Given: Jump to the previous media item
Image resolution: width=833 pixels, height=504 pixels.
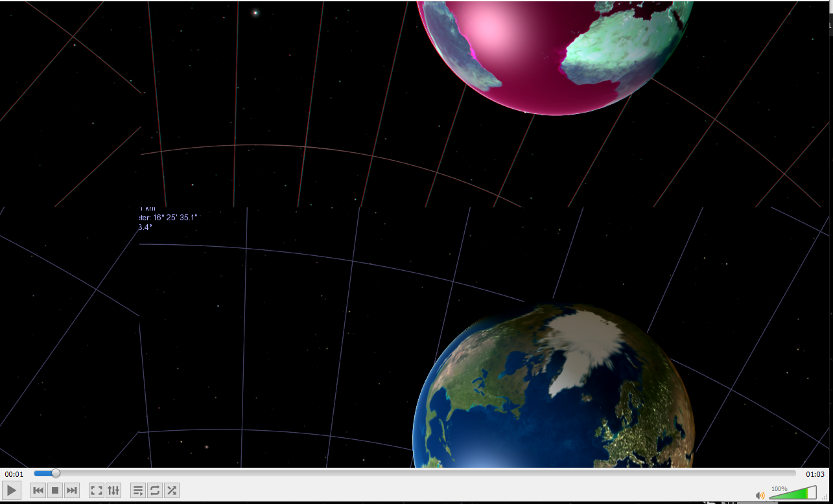Looking at the screenshot, I should click(x=38, y=490).
